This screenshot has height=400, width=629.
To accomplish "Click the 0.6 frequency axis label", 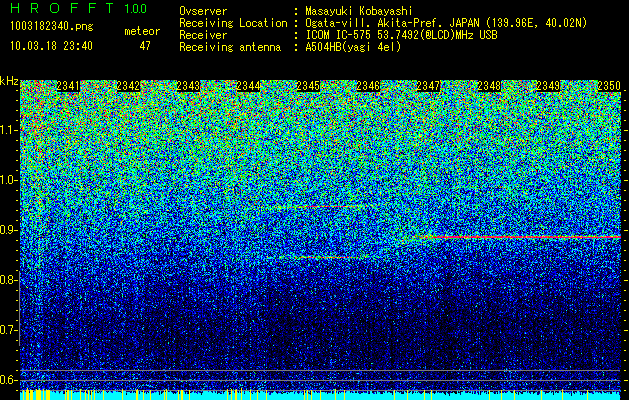I will (x=8, y=380).
